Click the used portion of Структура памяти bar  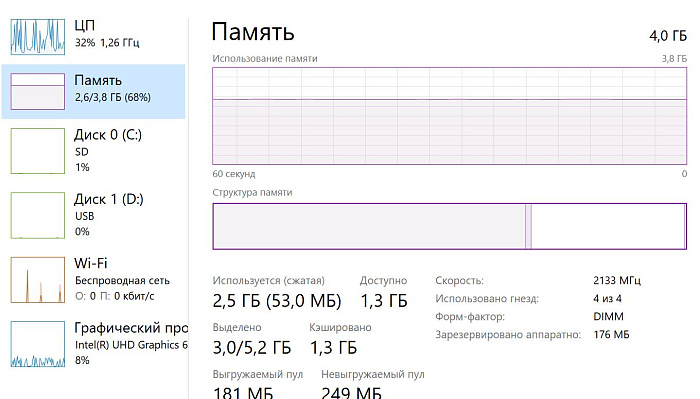[369, 226]
